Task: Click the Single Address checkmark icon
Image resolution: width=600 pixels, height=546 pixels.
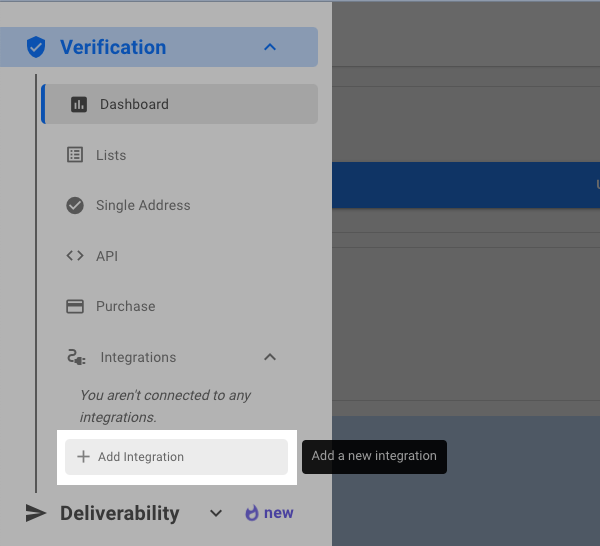Action: (75, 205)
